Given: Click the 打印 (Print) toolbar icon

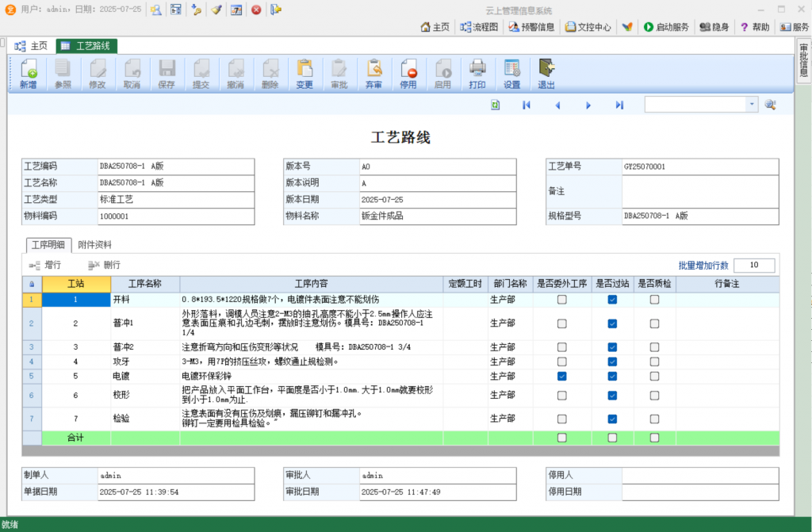Looking at the screenshot, I should click(x=477, y=74).
